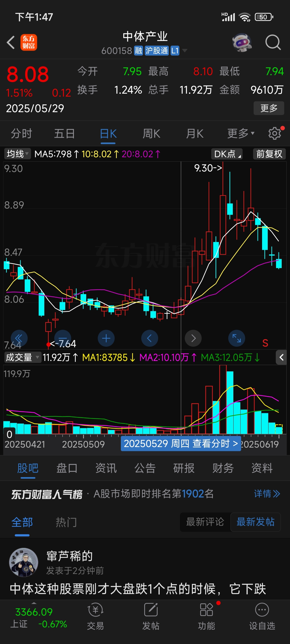Viewport: 290px width, 644px height.
Task: Tap the date 2025/05/29
Action: coord(35,108)
